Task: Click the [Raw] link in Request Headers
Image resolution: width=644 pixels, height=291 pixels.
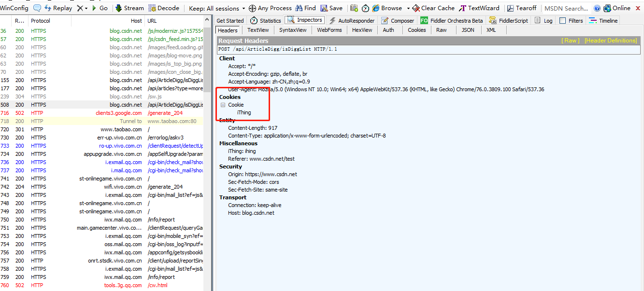Action: [570, 41]
